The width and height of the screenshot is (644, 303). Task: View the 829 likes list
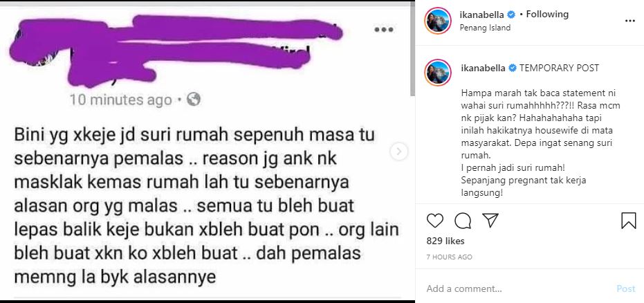445,241
